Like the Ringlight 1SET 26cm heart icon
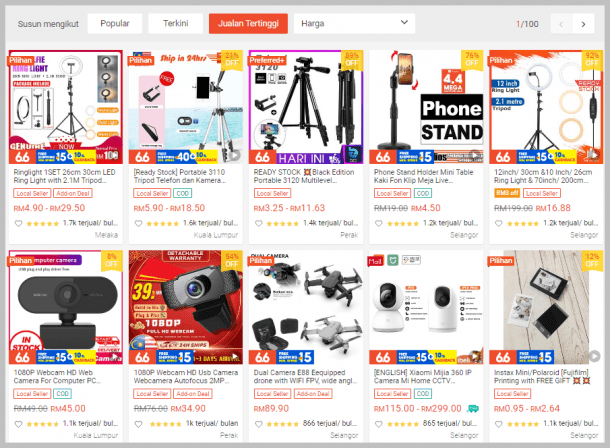This screenshot has height=448, width=610. (x=18, y=224)
